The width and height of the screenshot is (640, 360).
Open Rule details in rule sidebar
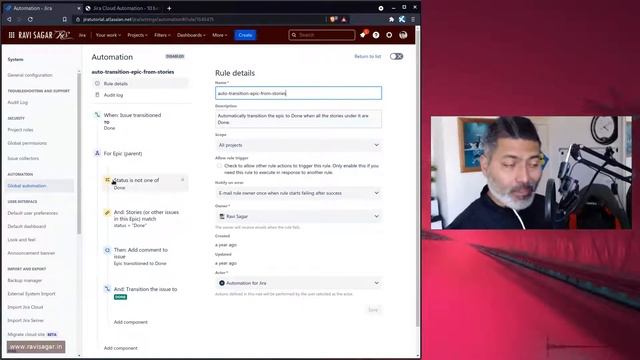[140, 83]
